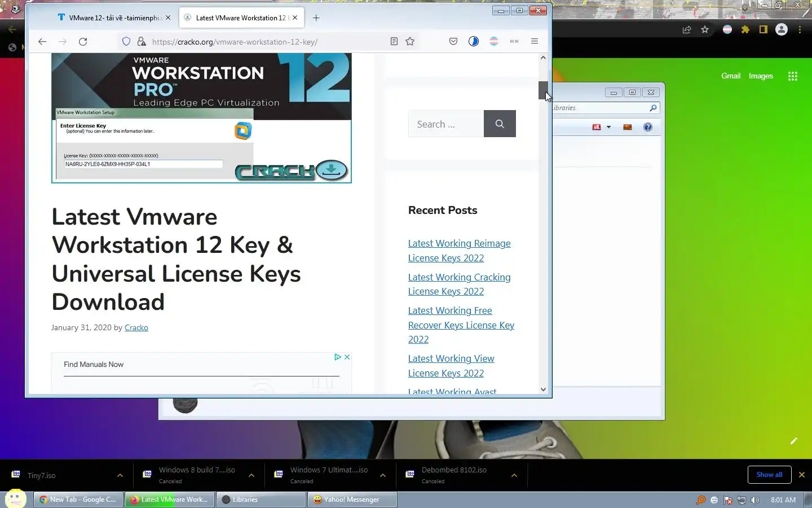This screenshot has height=508, width=812.
Task: Open Images link on Chrome new tab
Action: pyautogui.click(x=761, y=76)
